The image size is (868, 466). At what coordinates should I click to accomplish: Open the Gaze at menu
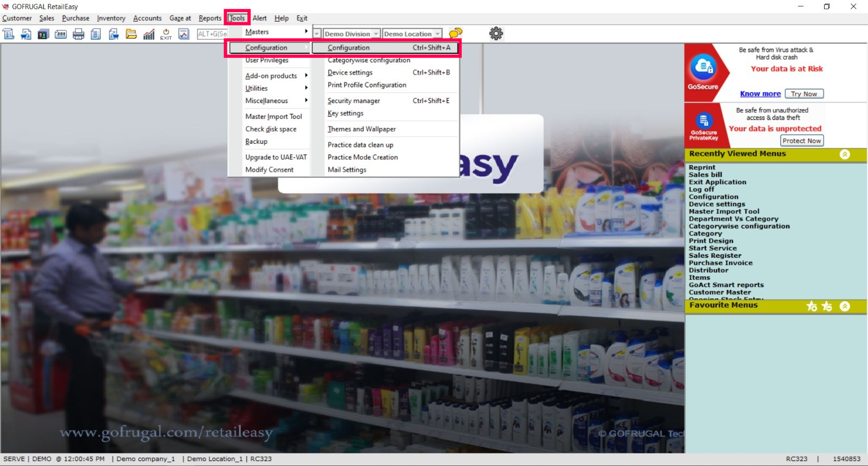click(180, 18)
